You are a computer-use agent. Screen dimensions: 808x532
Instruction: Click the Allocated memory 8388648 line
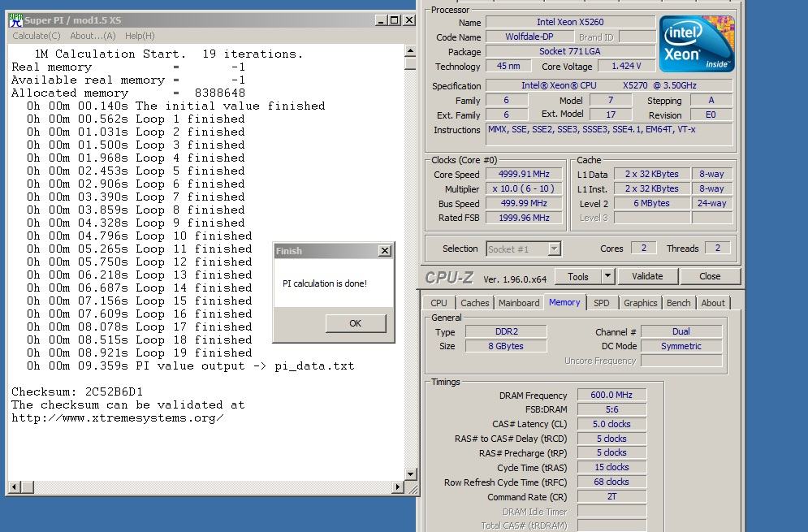point(128,93)
